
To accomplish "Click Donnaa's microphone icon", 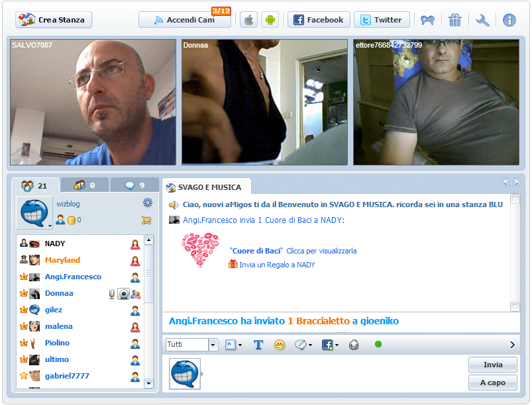I will (x=111, y=294).
